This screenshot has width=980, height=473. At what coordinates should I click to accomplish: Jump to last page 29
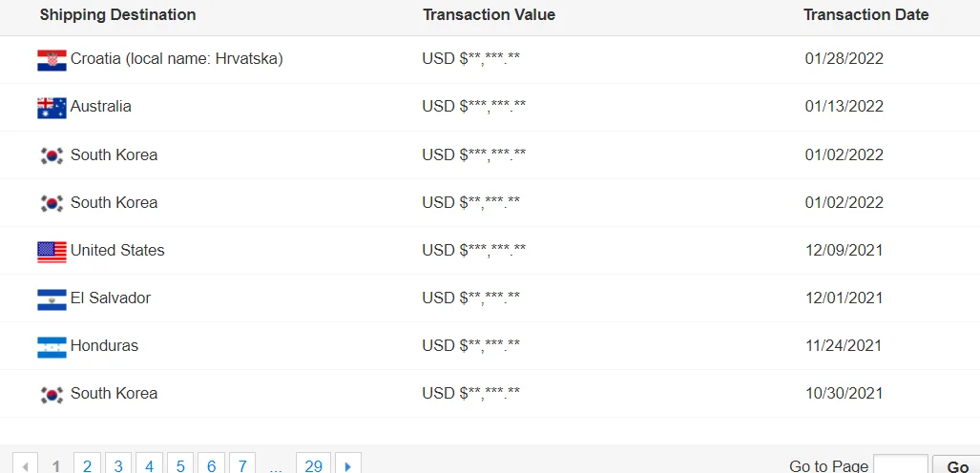313,465
